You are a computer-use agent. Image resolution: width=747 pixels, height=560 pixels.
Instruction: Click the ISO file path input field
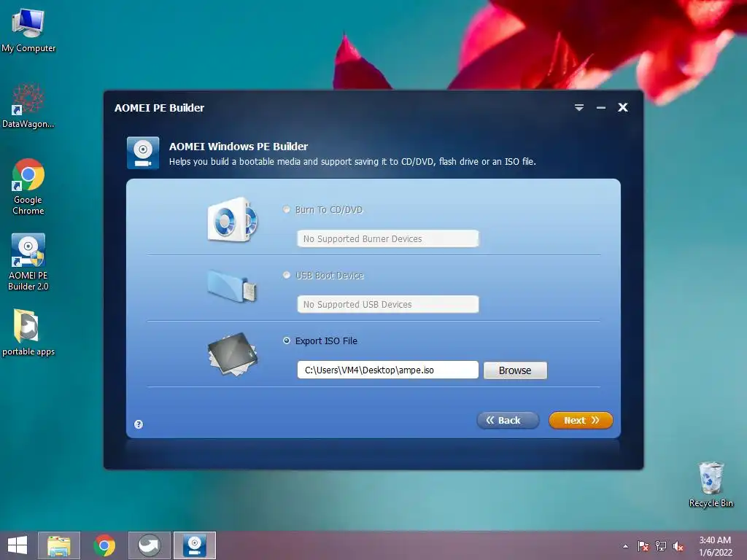coord(388,370)
